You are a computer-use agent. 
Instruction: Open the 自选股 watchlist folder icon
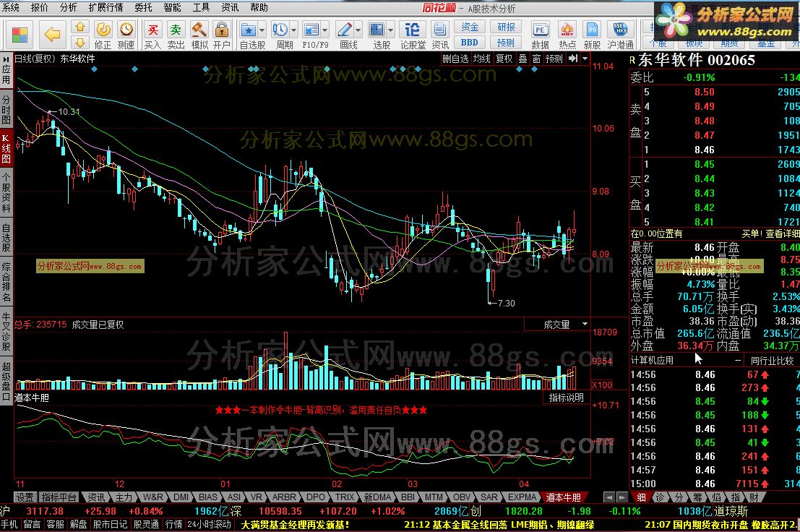pyautogui.click(x=249, y=30)
